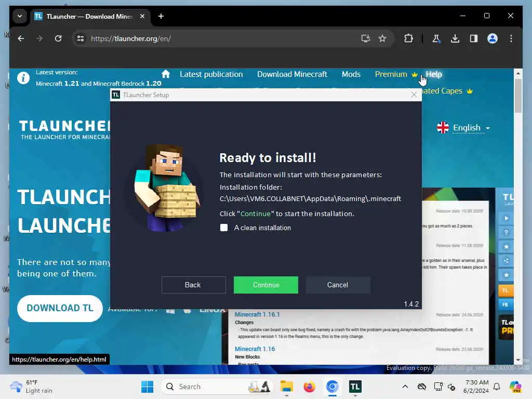Click the page scrollbar up arrow
The width and height of the screenshot is (532, 399).
(x=518, y=73)
